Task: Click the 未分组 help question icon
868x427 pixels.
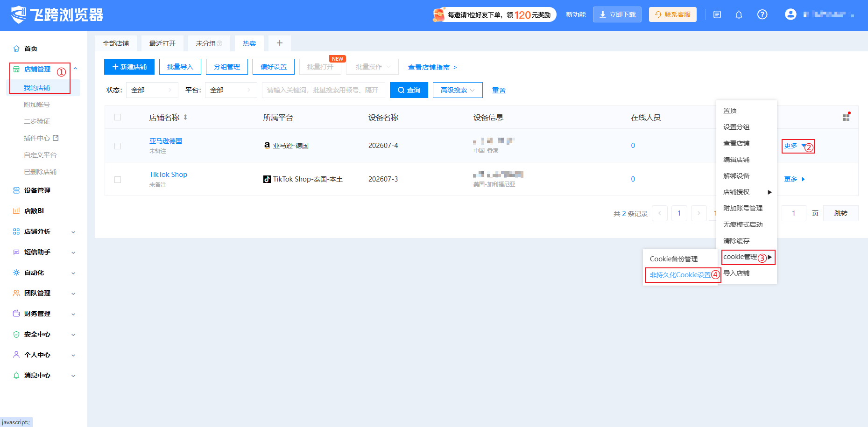Action: click(x=220, y=43)
